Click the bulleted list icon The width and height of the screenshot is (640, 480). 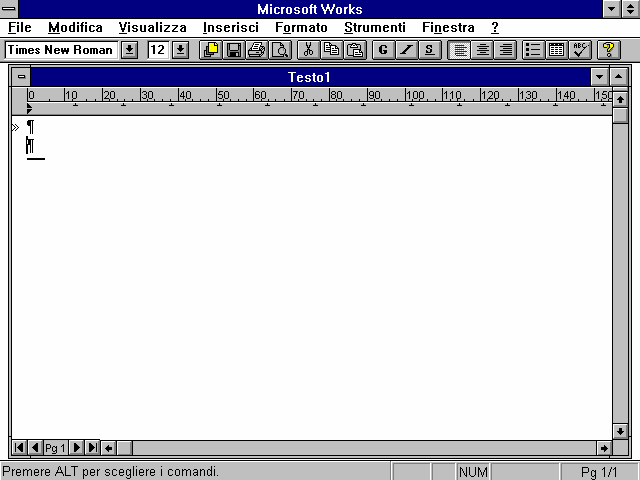(x=533, y=50)
